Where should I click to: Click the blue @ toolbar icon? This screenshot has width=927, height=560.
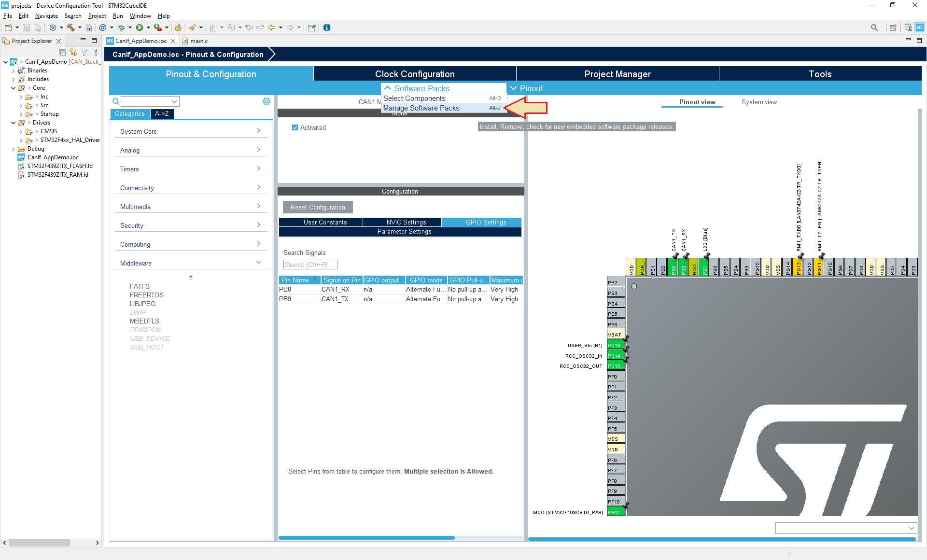[x=103, y=28]
